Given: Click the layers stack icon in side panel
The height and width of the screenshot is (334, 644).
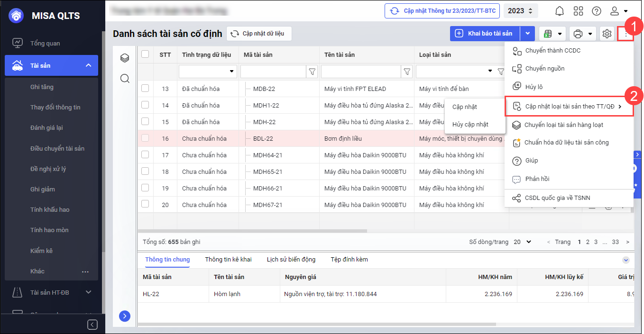Looking at the screenshot, I should point(125,58).
